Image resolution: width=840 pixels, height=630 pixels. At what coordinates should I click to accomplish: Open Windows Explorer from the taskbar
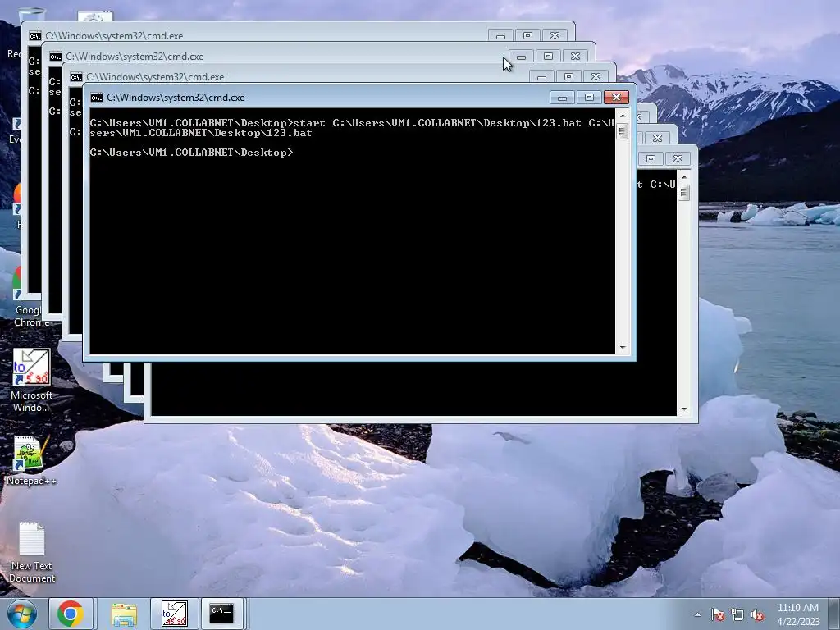click(124, 614)
